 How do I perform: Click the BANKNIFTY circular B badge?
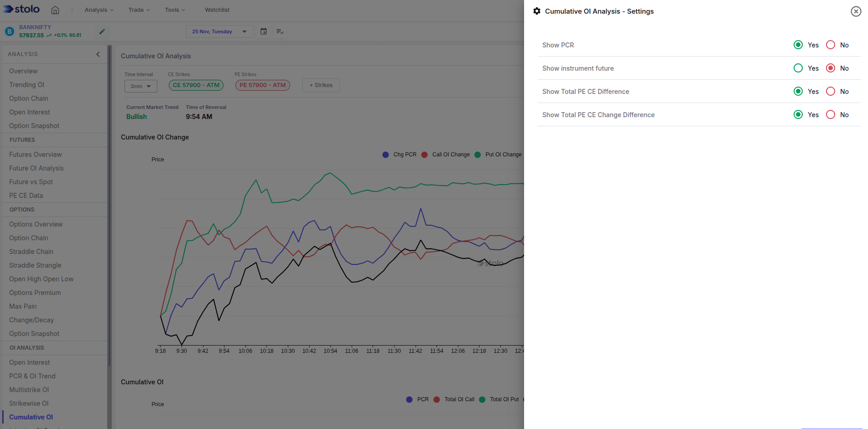click(x=9, y=31)
